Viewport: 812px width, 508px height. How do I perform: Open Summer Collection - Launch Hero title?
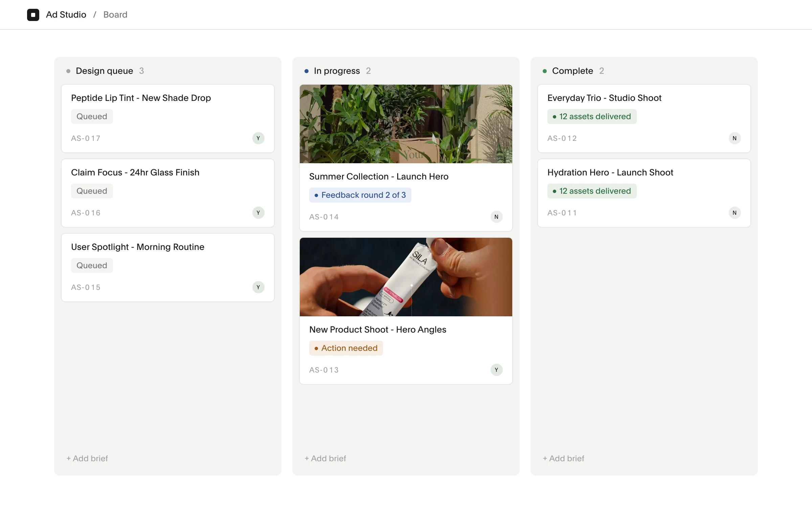coord(379,176)
